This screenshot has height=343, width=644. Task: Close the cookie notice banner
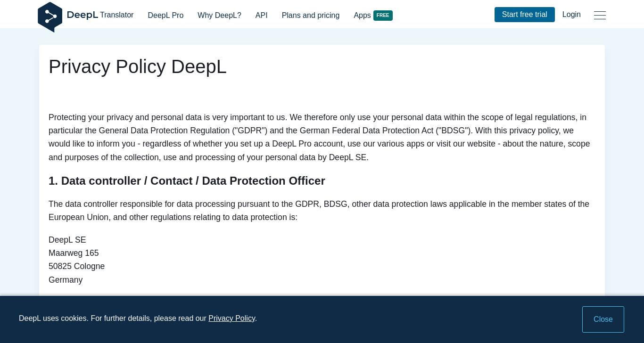[603, 319]
